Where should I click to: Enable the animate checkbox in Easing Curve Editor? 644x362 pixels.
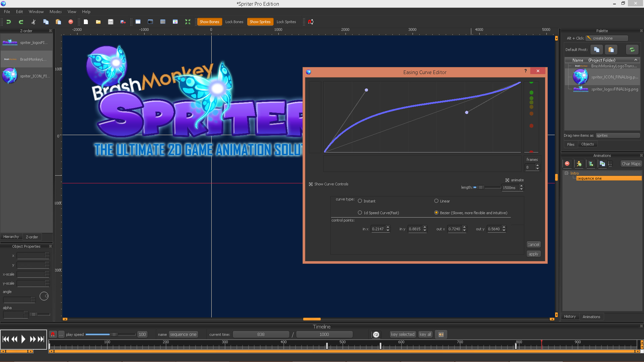coord(507,180)
